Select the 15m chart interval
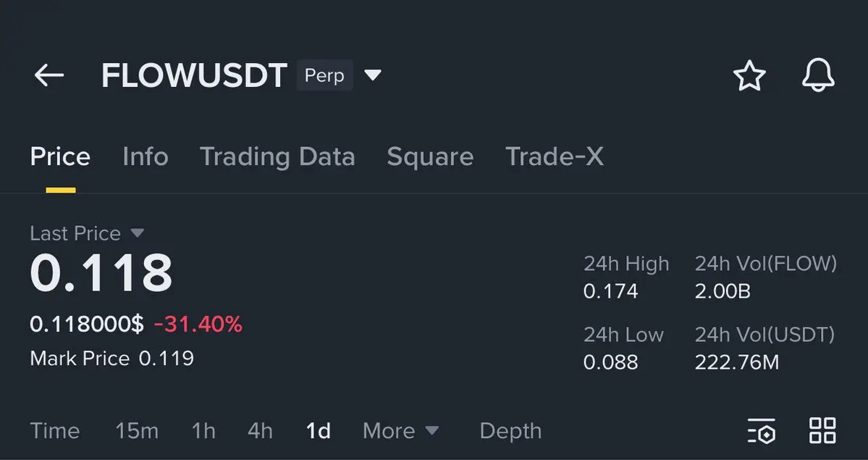The width and height of the screenshot is (868, 460). [x=137, y=431]
